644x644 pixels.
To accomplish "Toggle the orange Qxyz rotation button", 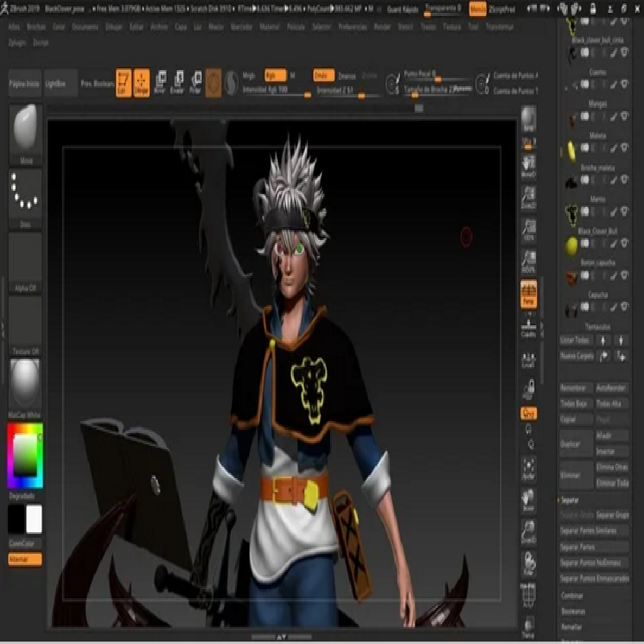I will tap(529, 413).
